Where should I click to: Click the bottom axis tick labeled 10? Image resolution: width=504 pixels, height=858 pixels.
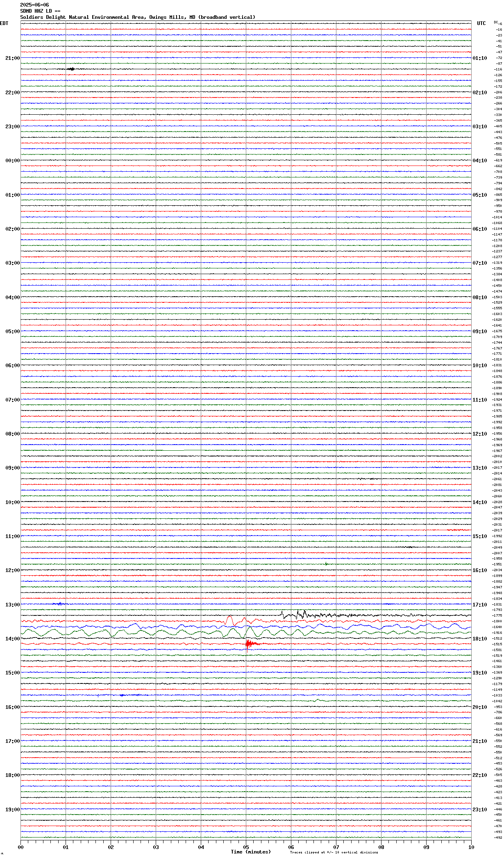point(471,847)
